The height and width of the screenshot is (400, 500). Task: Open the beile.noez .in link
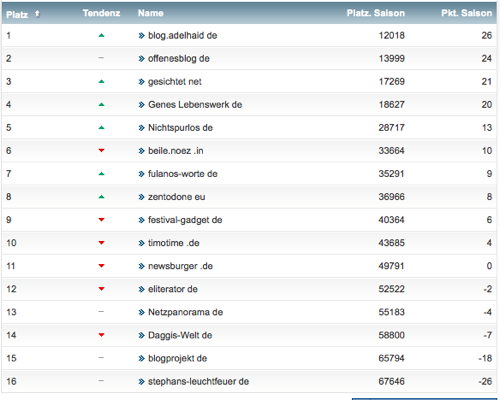[176, 151]
